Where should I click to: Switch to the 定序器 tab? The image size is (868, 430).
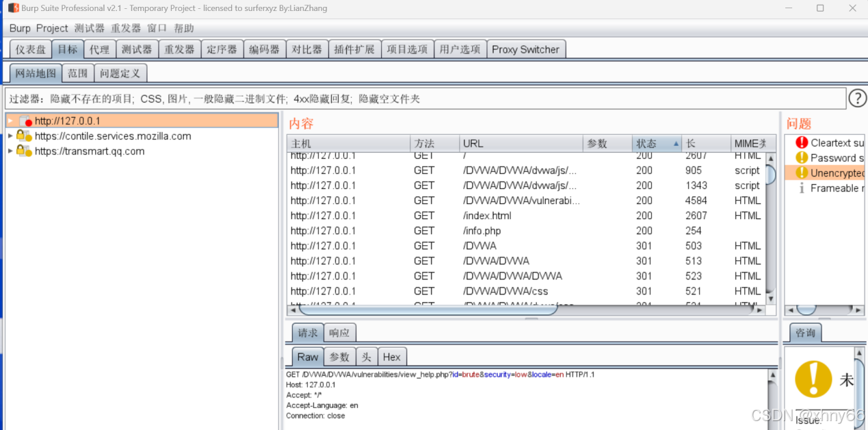click(222, 49)
